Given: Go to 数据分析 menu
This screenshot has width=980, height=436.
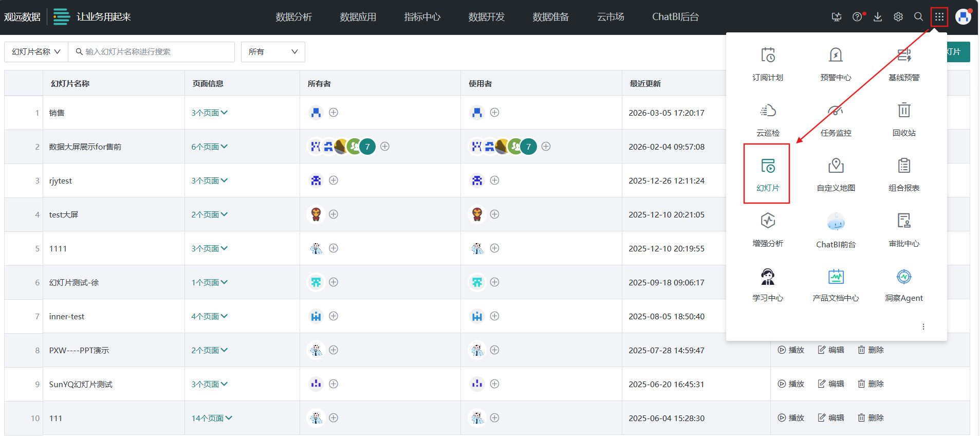Looking at the screenshot, I should [x=293, y=17].
